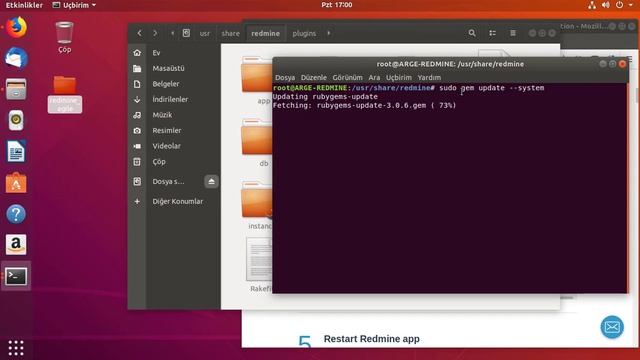Click the Restart Redmine app heading
The width and height of the screenshot is (640, 360).
pos(371,339)
